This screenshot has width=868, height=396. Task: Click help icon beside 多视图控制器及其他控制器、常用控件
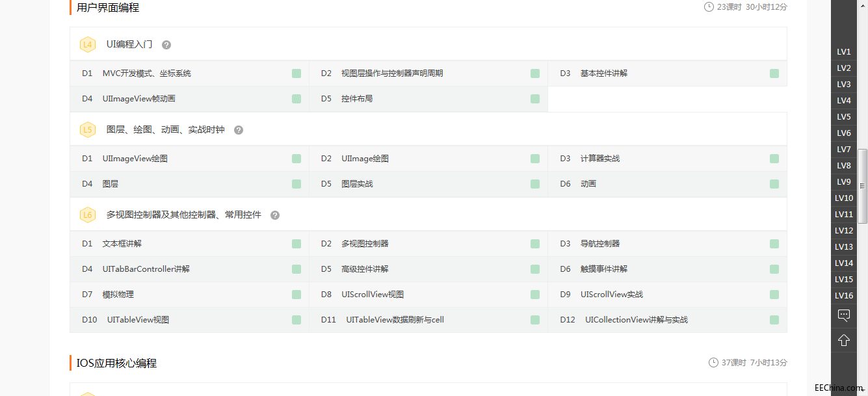tap(275, 215)
